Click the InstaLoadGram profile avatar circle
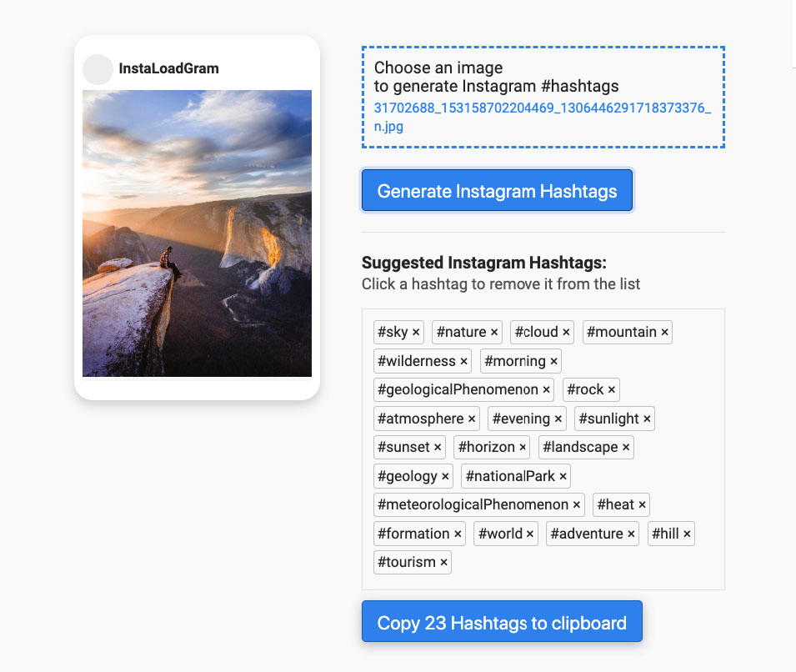796x672 pixels. pyautogui.click(x=98, y=69)
